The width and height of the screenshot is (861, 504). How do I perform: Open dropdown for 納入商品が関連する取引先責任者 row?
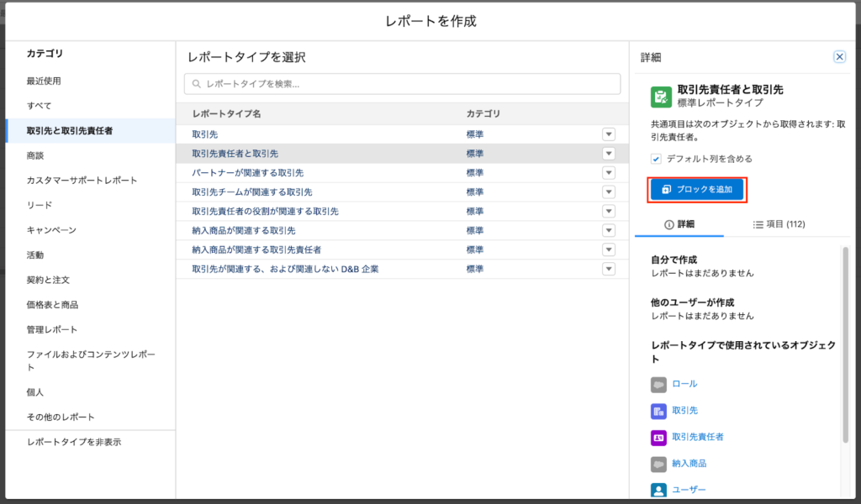(x=609, y=249)
